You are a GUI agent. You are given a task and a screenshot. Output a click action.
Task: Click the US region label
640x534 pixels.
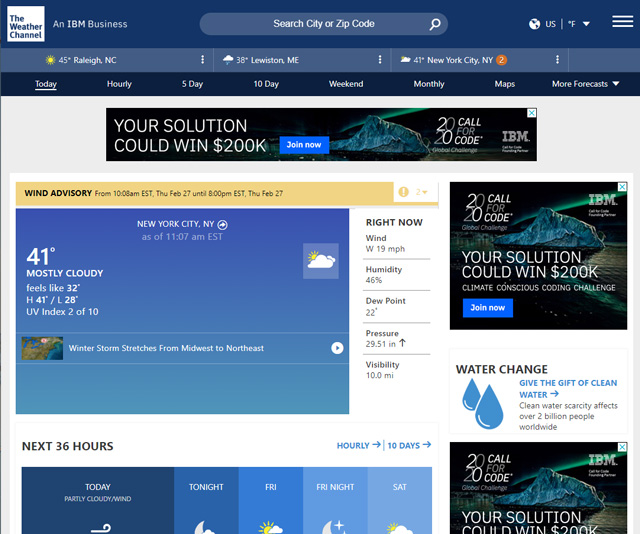(550, 24)
